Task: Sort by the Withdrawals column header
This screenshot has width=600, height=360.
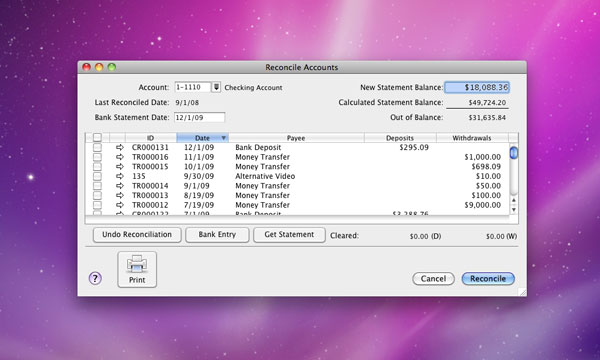Action: 472,138
